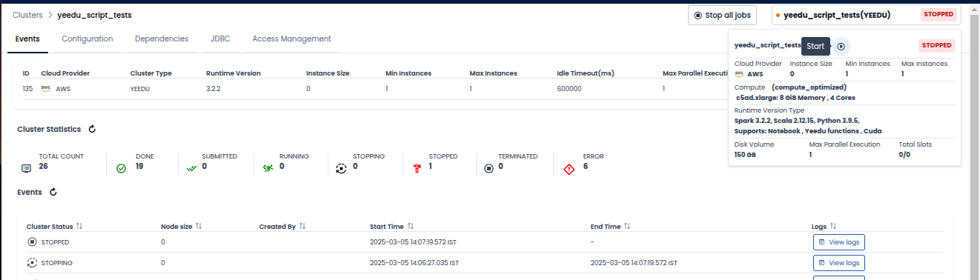Switch to the Configuration tab

point(87,39)
